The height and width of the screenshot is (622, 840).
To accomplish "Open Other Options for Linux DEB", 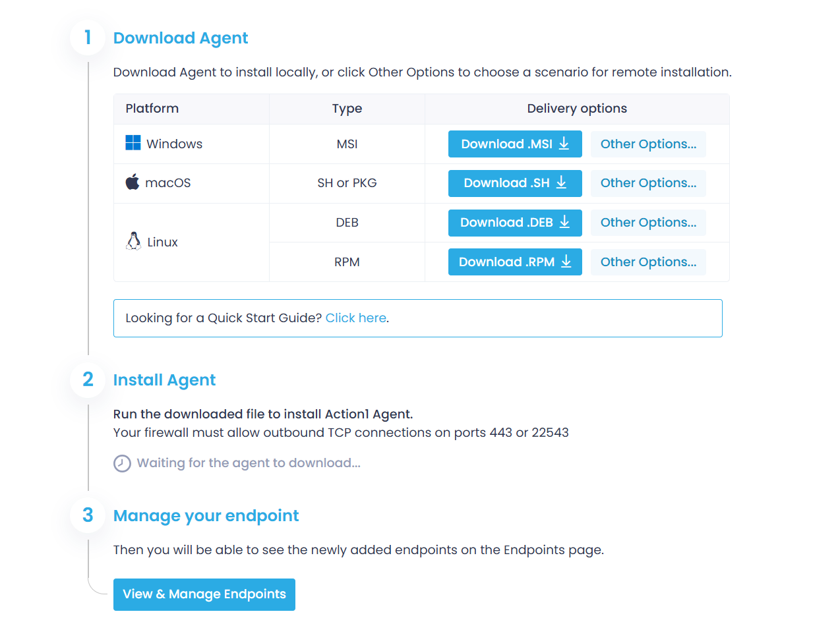I will coord(647,222).
